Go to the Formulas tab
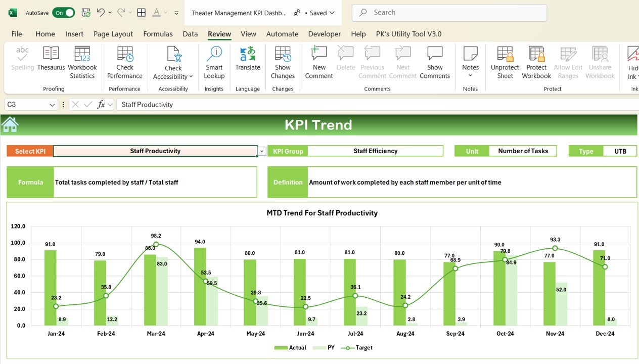The width and height of the screenshot is (639, 364). (x=158, y=34)
